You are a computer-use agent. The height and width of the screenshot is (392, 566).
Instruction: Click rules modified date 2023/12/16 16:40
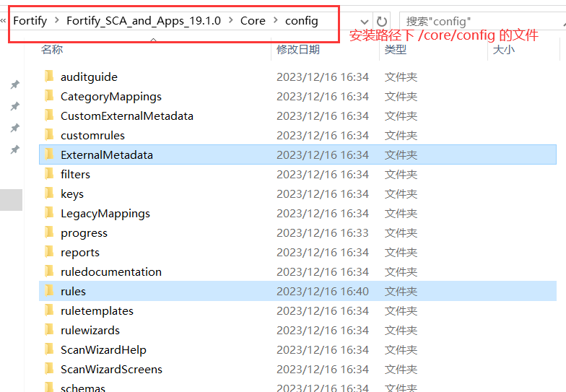click(323, 292)
